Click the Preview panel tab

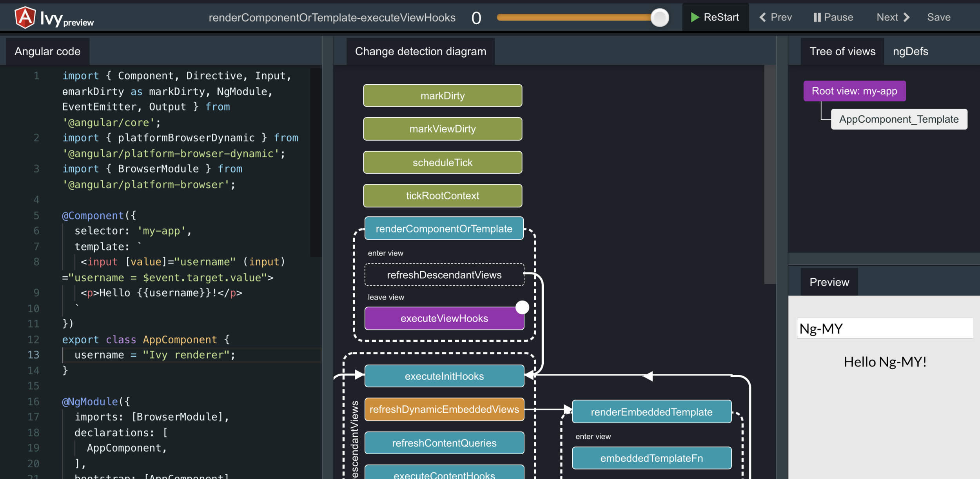coord(829,282)
